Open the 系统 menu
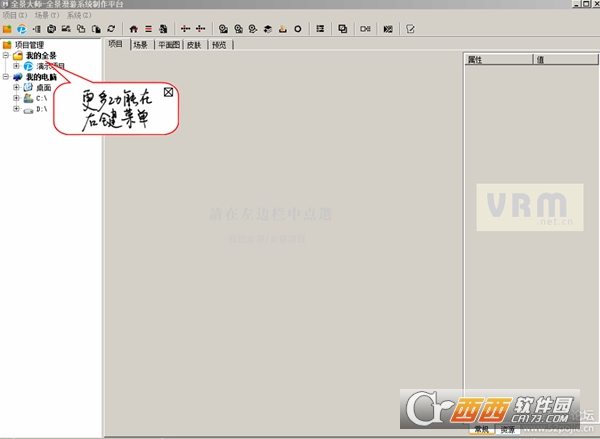Viewport: 600px width, 439px height. tap(79, 15)
